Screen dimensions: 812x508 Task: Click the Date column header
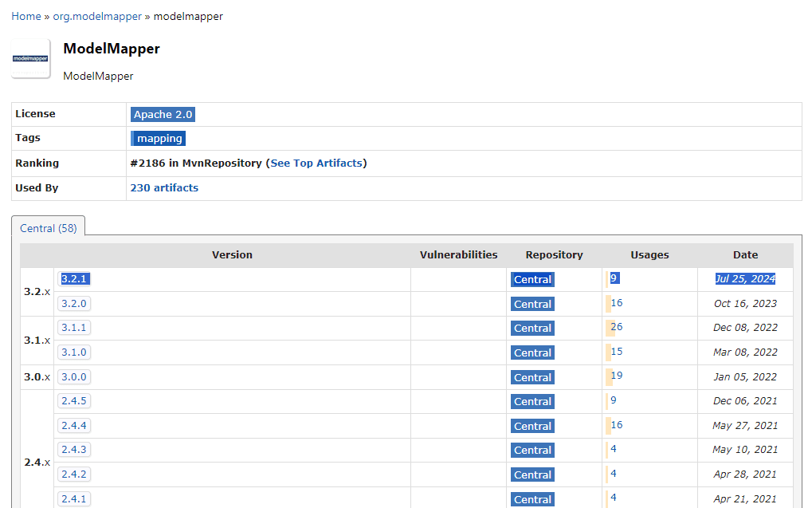pyautogui.click(x=745, y=255)
